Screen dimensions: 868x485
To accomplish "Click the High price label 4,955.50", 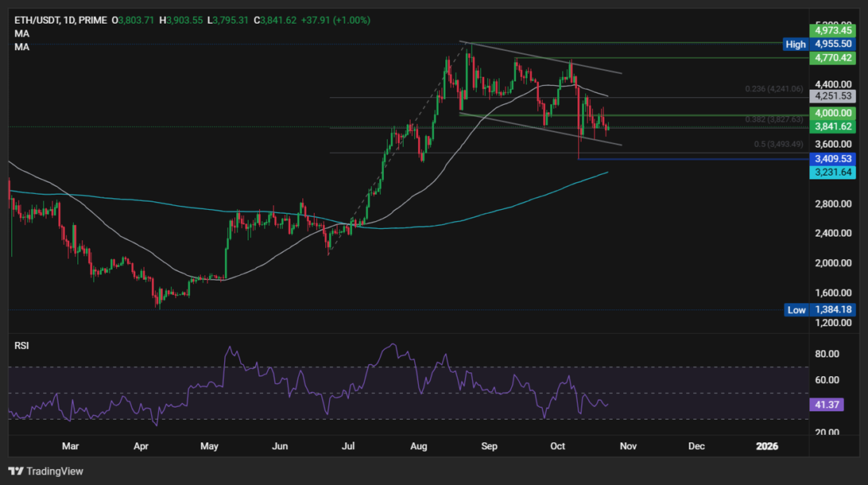I will [832, 44].
